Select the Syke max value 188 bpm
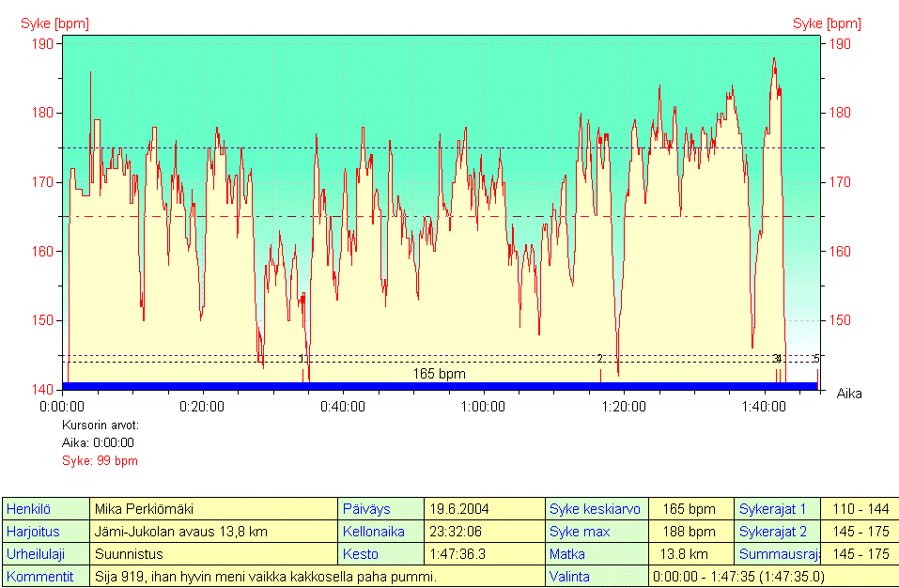Image resolution: width=899 pixels, height=588 pixels. click(690, 532)
